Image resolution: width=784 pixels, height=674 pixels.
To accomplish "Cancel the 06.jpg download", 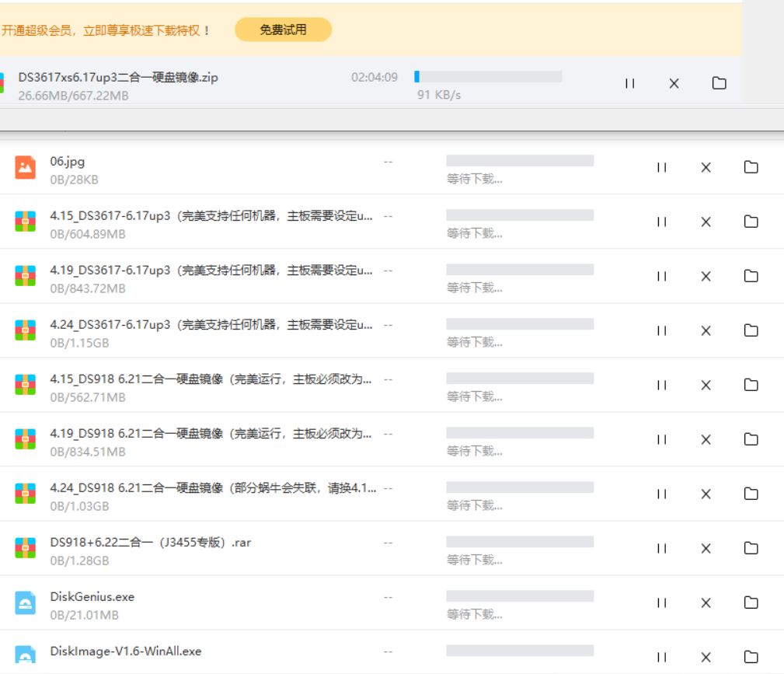I will point(706,167).
